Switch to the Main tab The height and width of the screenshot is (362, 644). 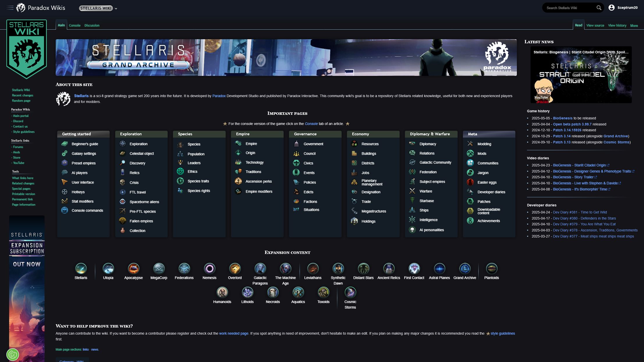pyautogui.click(x=61, y=25)
